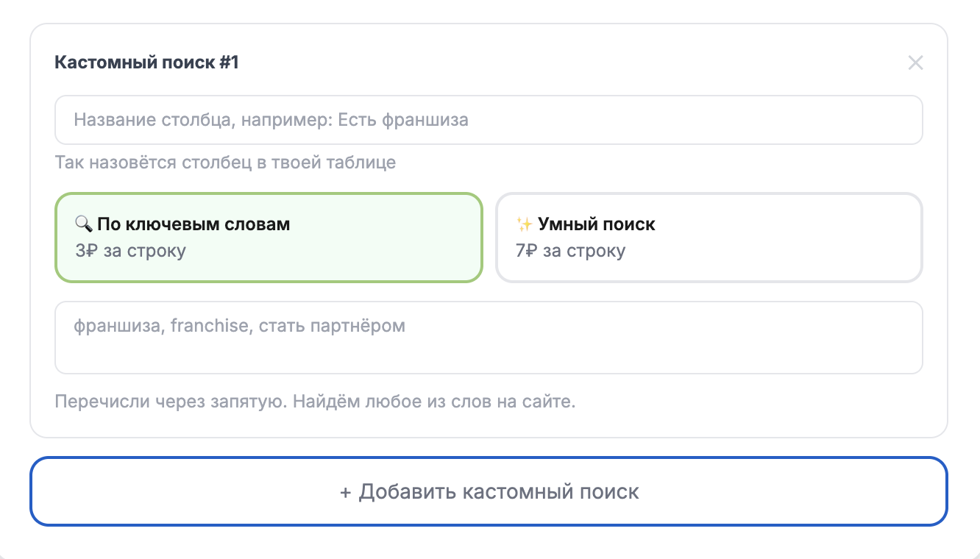Click the sparkles icon on Умный поиск option
This screenshot has width=980, height=559.
pos(525,224)
